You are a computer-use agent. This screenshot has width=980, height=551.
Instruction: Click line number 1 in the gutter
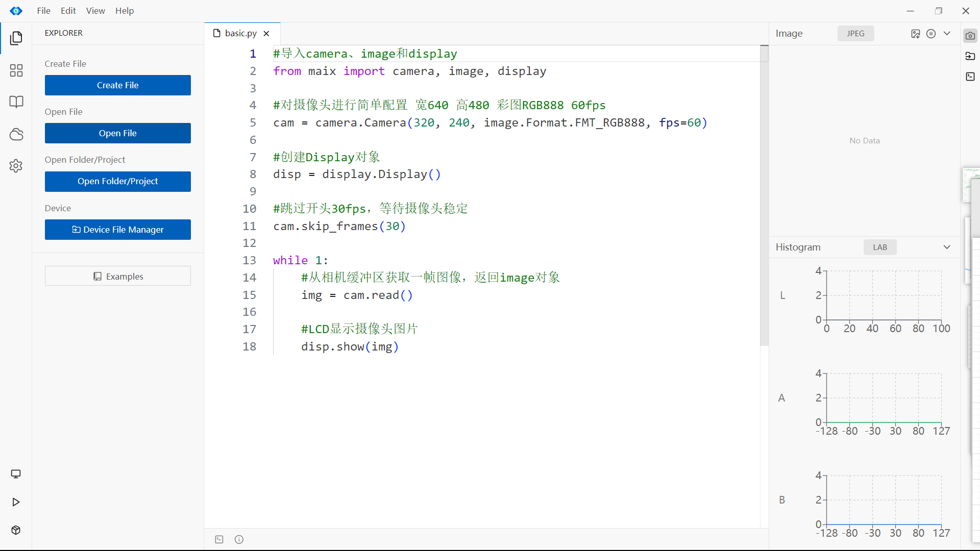[x=253, y=54]
